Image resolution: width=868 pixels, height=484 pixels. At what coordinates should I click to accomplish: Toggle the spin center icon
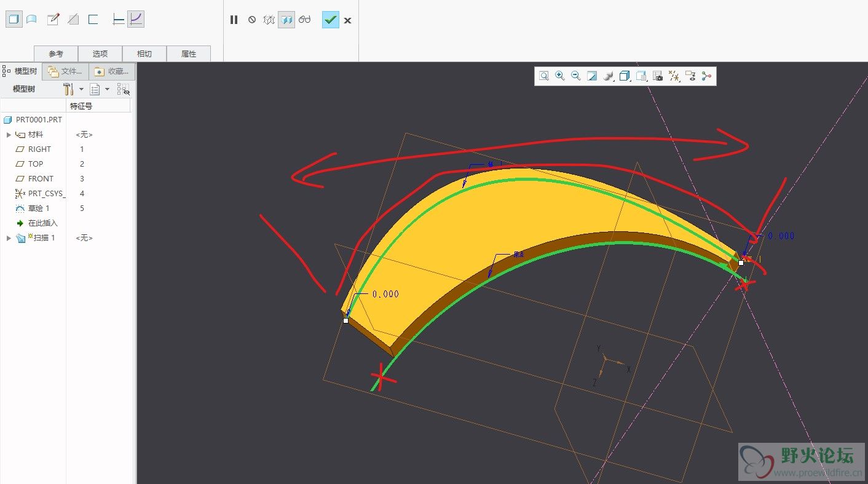[x=706, y=76]
